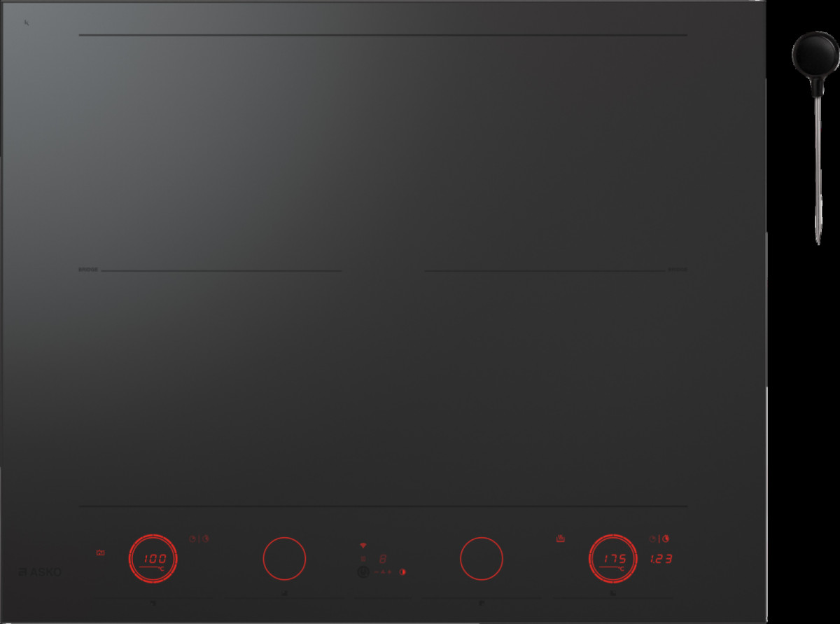The image size is (840, 624).
Task: Select the grill heat icon beside right zone
Action: pyautogui.click(x=561, y=539)
